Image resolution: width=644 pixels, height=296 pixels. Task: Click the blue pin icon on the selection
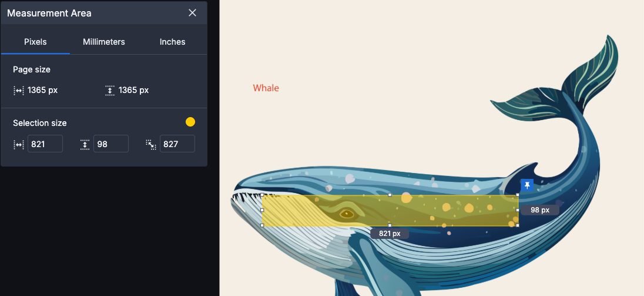coord(527,185)
